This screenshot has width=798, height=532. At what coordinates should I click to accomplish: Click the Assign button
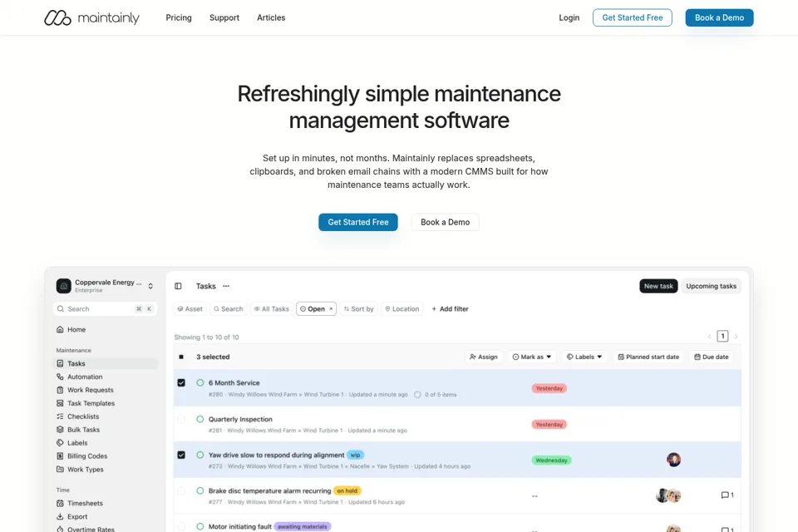(x=484, y=357)
